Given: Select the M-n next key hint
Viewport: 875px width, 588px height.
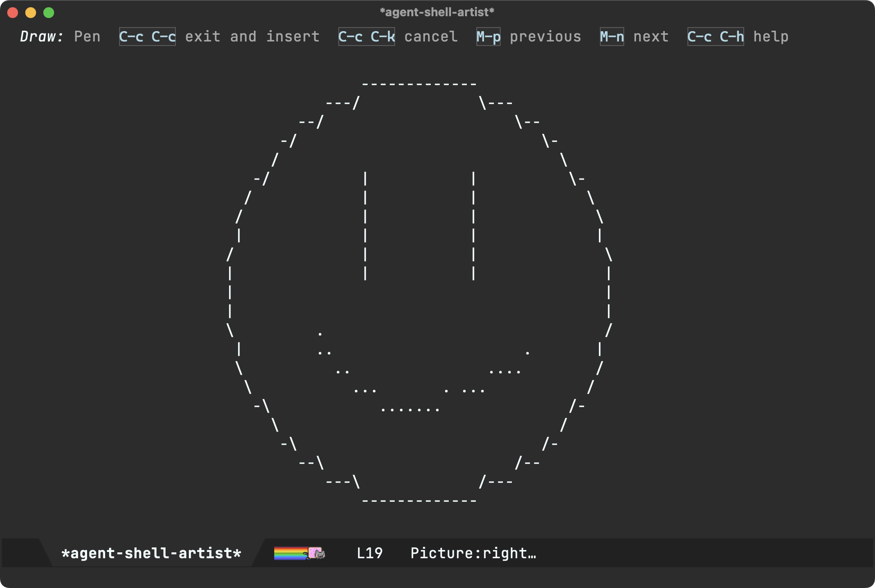Looking at the screenshot, I should 634,37.
